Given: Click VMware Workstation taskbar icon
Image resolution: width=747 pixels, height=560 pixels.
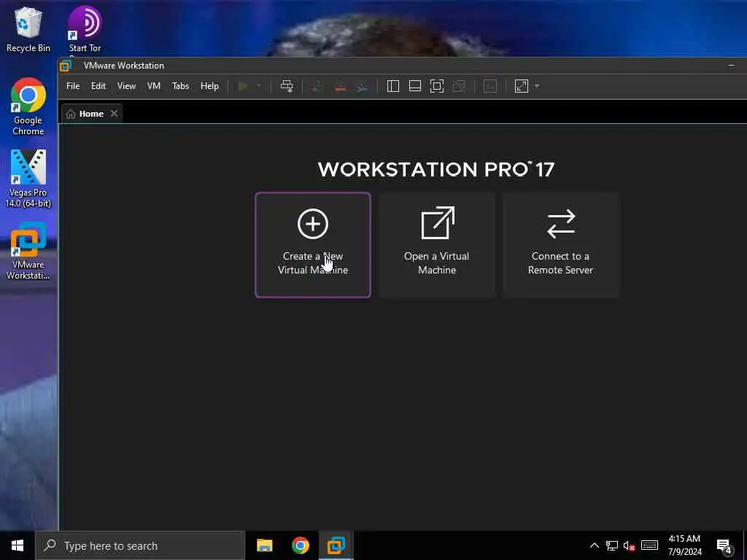Looking at the screenshot, I should [x=336, y=545].
